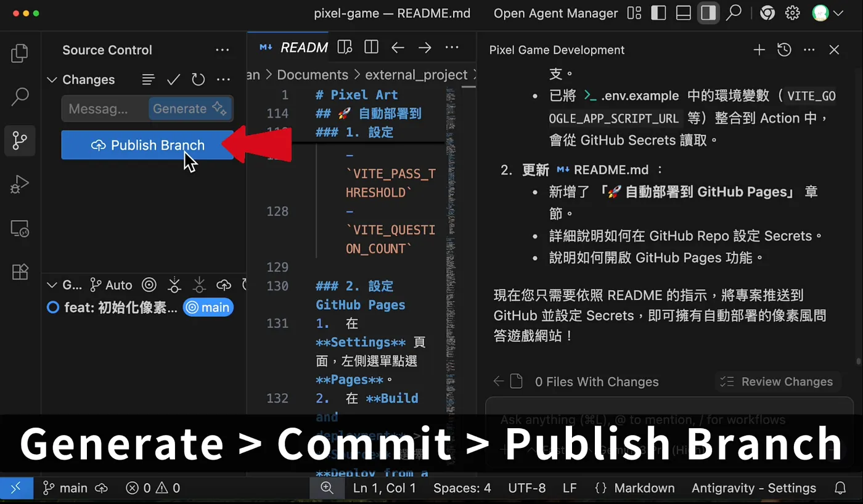Open the account avatar dropdown
The image size is (863, 504).
(x=828, y=13)
